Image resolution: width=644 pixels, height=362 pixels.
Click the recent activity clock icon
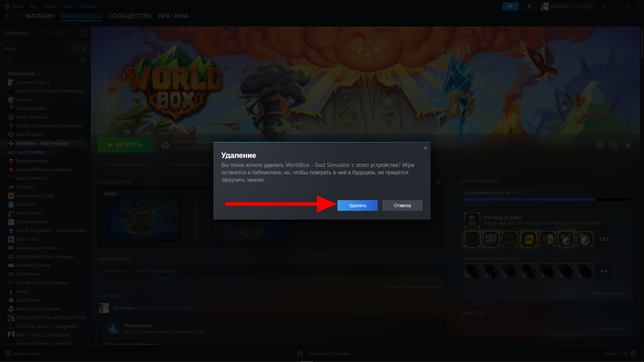[75, 48]
